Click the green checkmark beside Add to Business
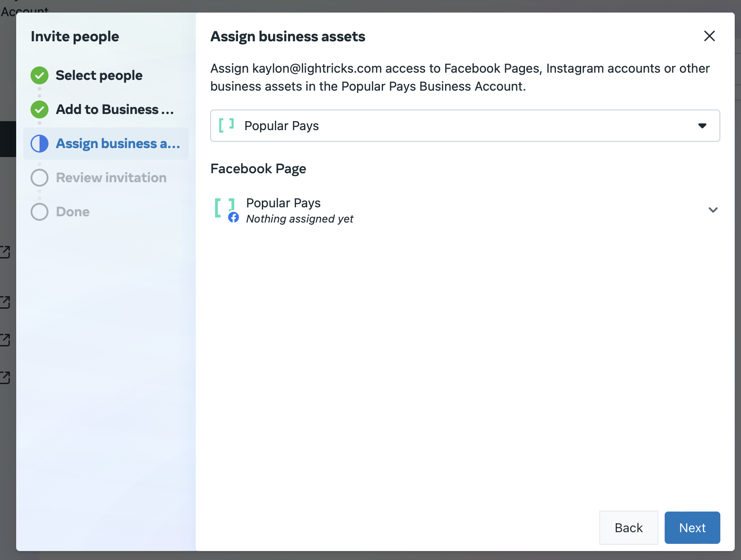 pos(40,109)
